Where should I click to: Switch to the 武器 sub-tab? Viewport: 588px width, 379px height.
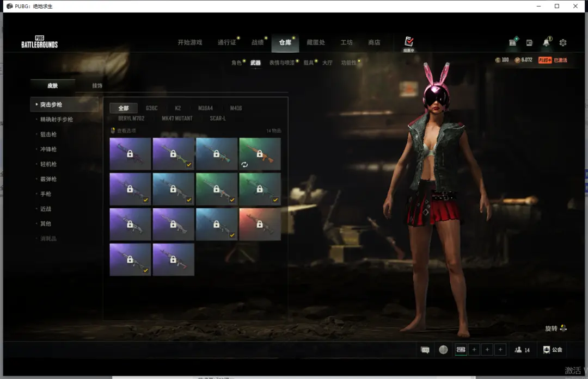pyautogui.click(x=255, y=63)
